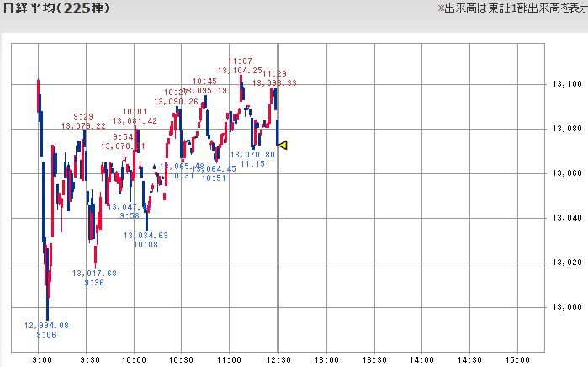Select the 9:54 time annotation
The width and height of the screenshot is (588, 367).
[123, 137]
